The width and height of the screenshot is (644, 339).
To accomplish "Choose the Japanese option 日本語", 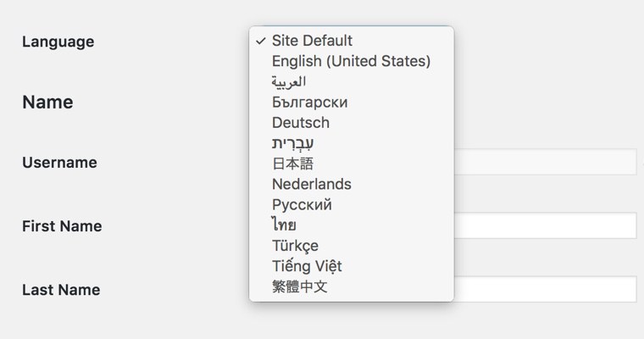I will (292, 164).
